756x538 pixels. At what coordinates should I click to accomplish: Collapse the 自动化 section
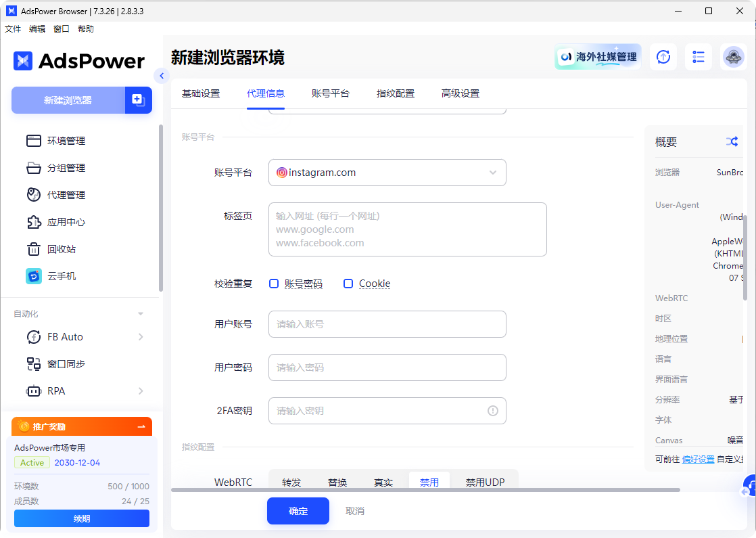point(141,313)
